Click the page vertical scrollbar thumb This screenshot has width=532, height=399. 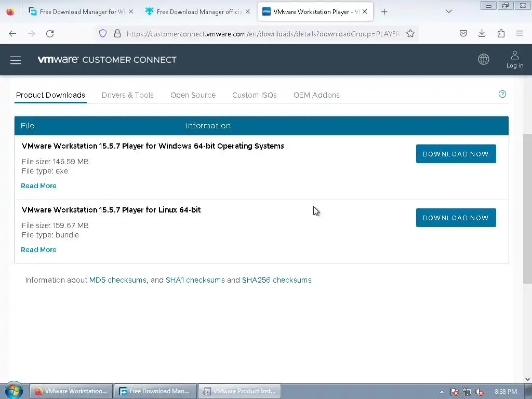[527, 209]
